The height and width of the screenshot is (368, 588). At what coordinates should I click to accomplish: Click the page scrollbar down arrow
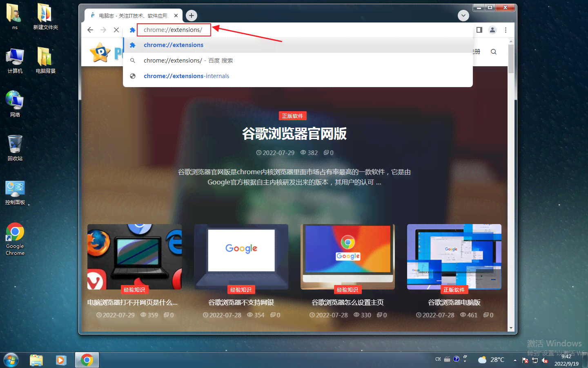[x=511, y=328]
